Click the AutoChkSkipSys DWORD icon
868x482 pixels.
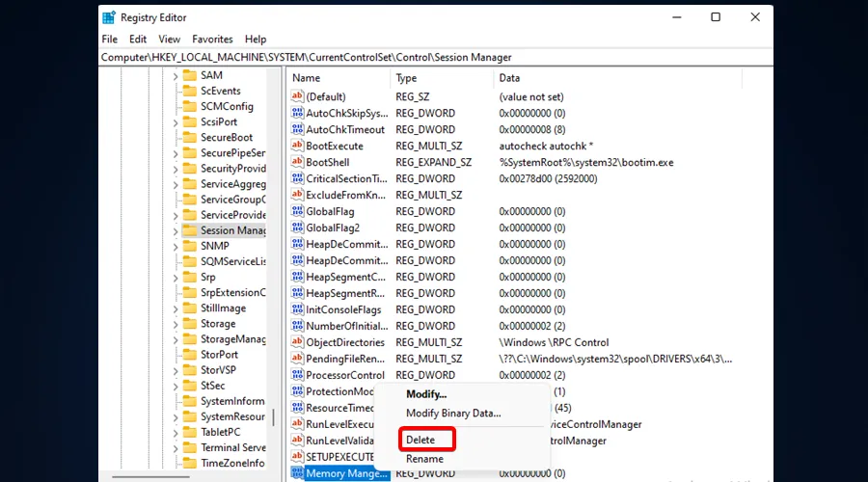pyautogui.click(x=297, y=113)
